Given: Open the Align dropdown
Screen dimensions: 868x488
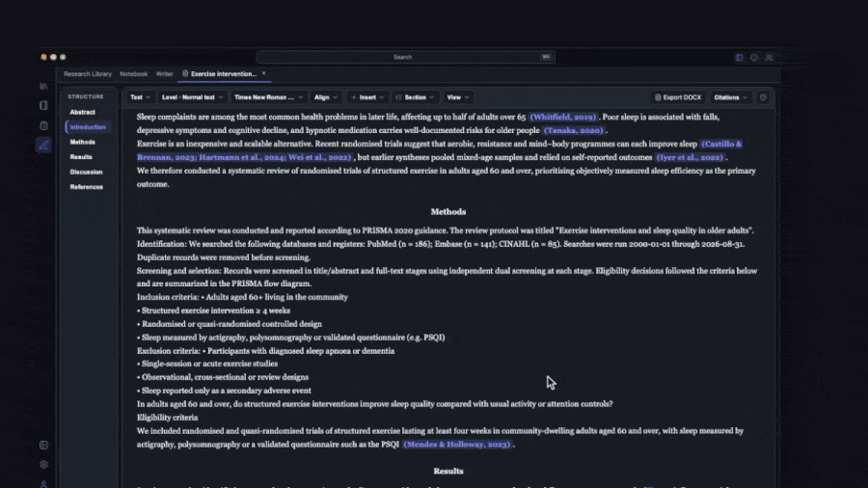Looking at the screenshot, I should click(325, 97).
